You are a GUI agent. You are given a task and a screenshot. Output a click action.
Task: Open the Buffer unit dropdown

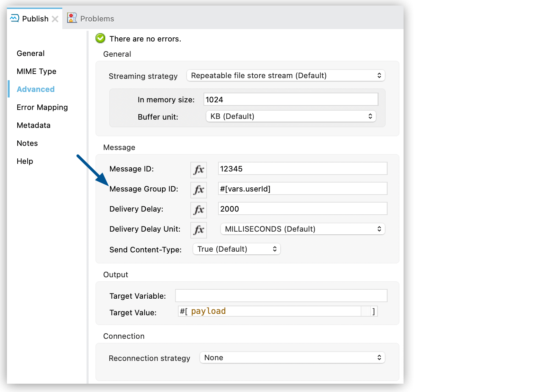point(291,116)
